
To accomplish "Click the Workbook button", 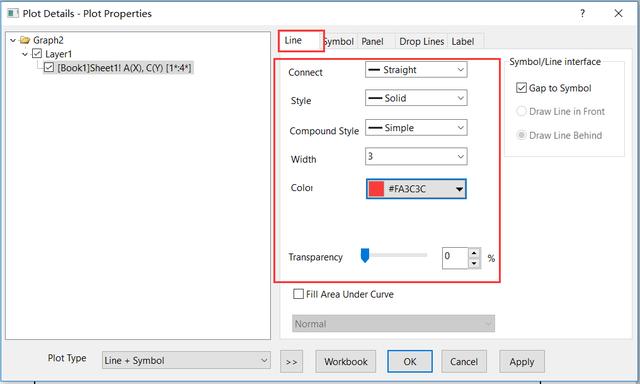I will pos(346,362).
